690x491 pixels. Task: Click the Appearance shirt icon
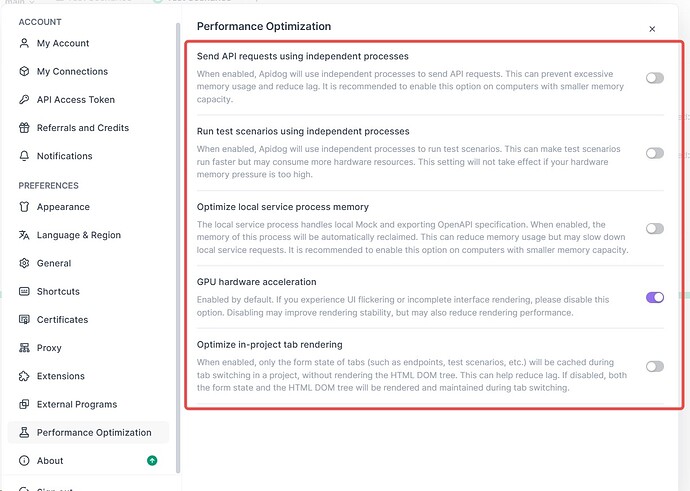point(24,207)
